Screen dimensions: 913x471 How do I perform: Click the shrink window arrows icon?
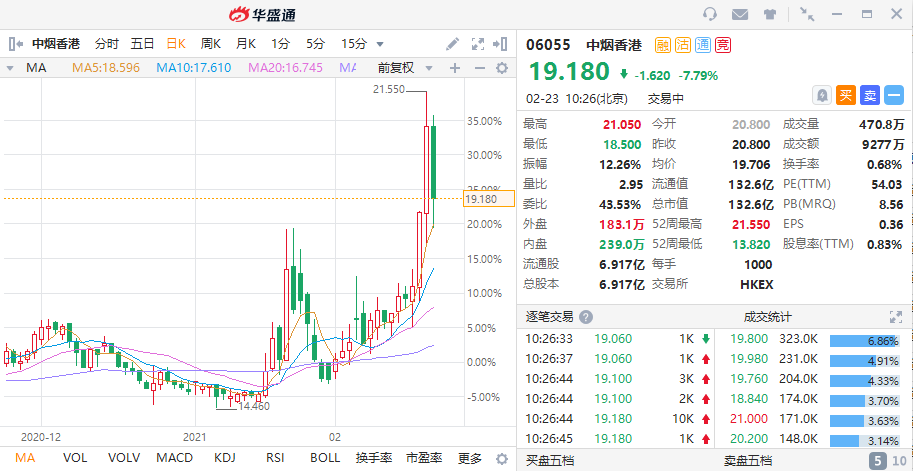[807, 14]
